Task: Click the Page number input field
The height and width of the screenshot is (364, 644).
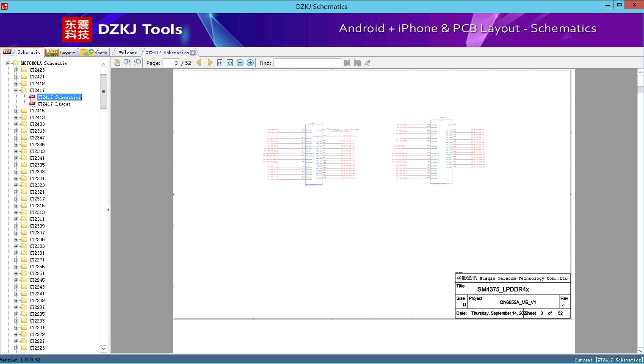Action: point(171,63)
